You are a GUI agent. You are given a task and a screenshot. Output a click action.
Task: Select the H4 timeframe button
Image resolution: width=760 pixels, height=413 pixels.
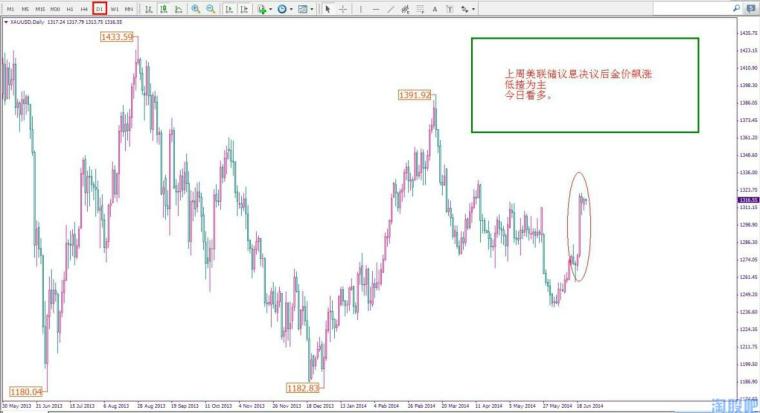click(84, 9)
